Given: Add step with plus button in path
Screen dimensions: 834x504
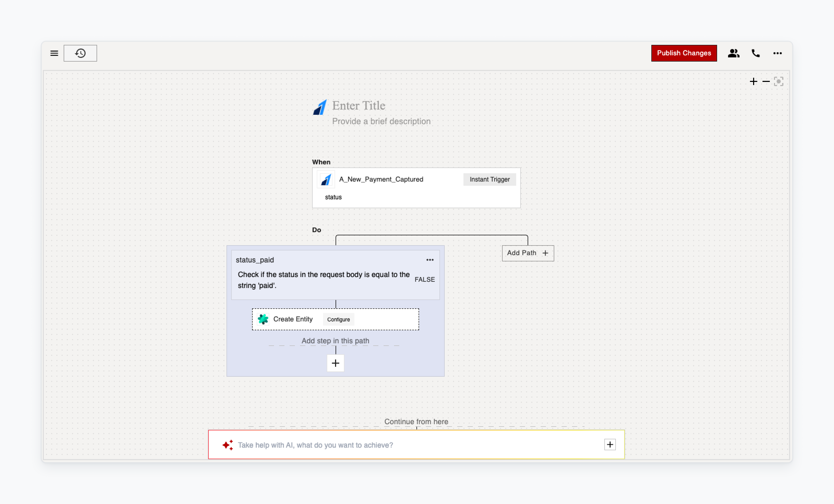Looking at the screenshot, I should tap(335, 363).
